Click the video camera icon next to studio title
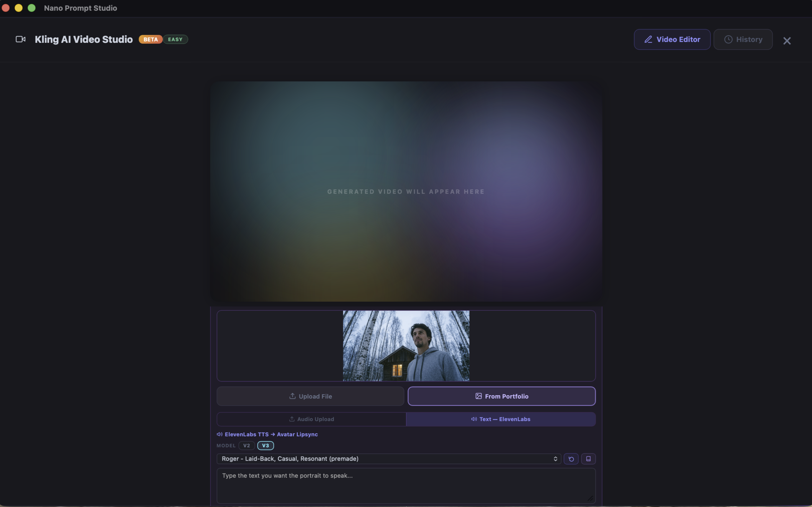Screen dimensions: 812x507 coord(21,39)
